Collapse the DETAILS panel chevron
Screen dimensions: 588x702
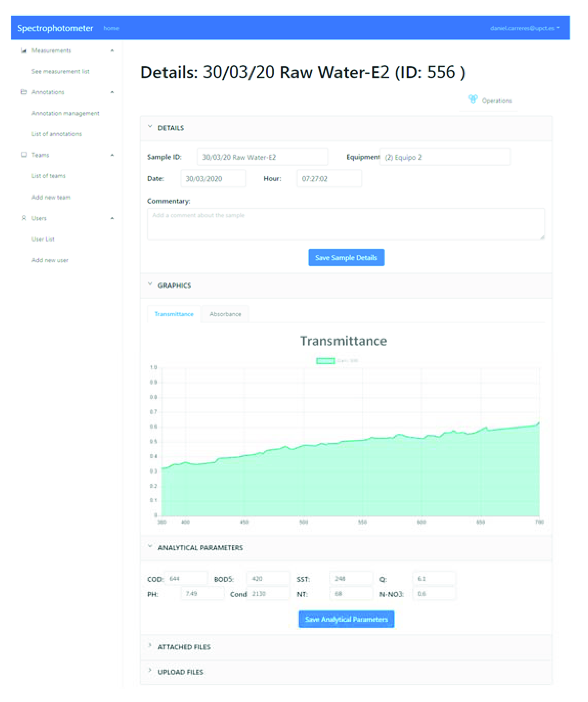(150, 127)
